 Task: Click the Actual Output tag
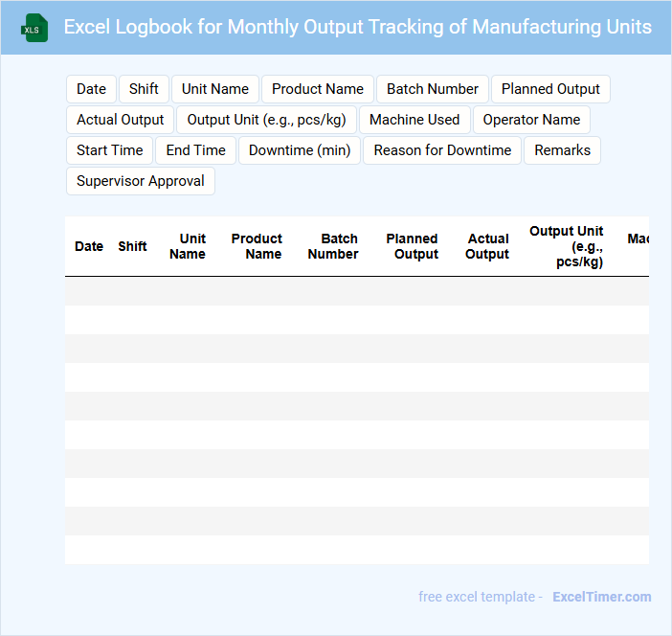[121, 120]
